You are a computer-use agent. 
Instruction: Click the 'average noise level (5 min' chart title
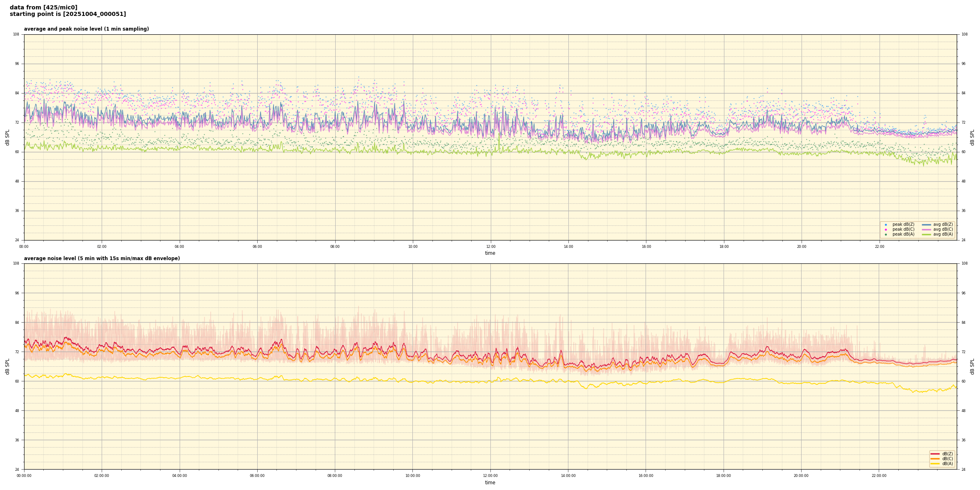click(102, 258)
